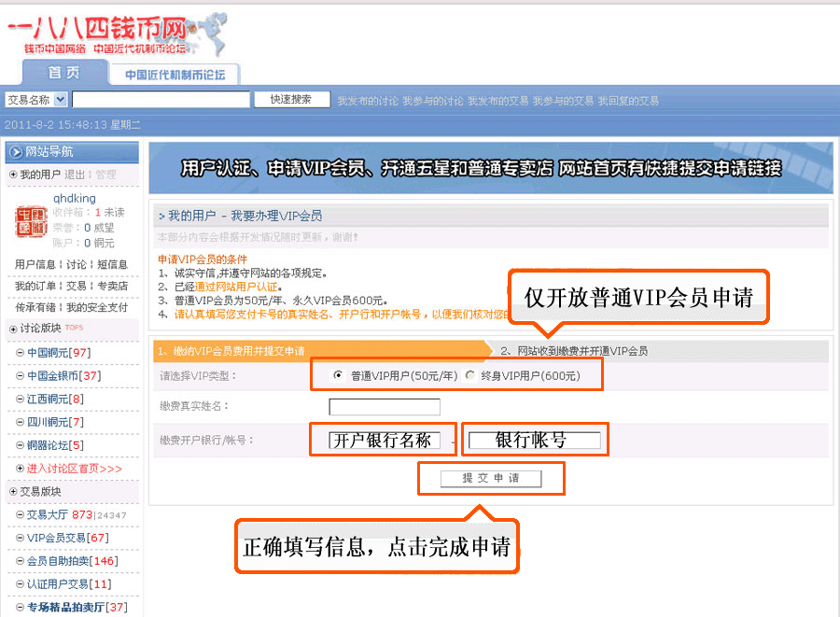Click the 快速搜索 button
840x617 pixels.
tap(290, 100)
